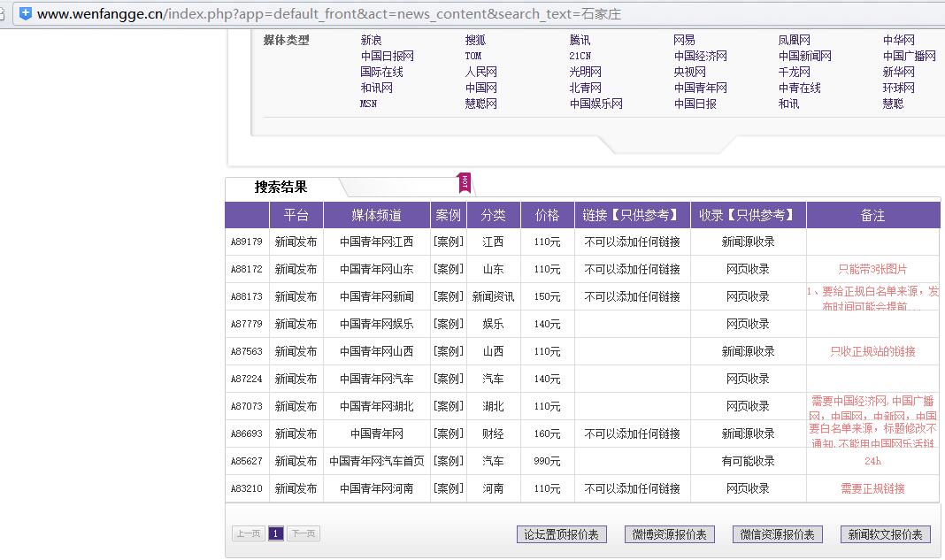Filter by 中国网

click(481, 88)
